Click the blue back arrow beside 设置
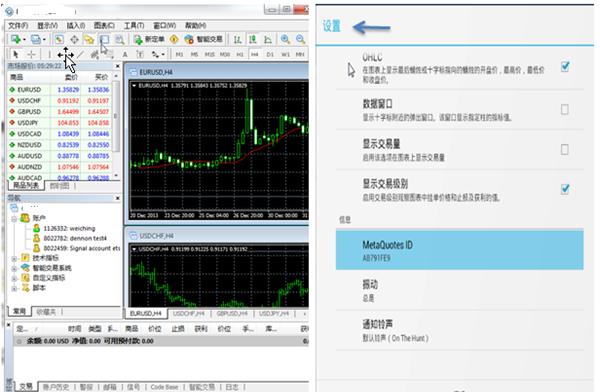600x392 pixels. click(371, 27)
